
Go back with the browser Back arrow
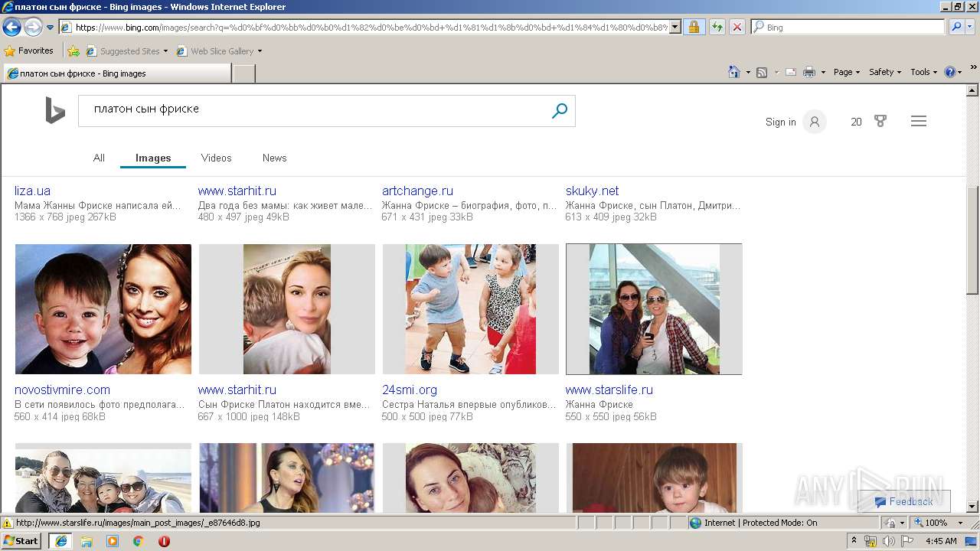11,28
